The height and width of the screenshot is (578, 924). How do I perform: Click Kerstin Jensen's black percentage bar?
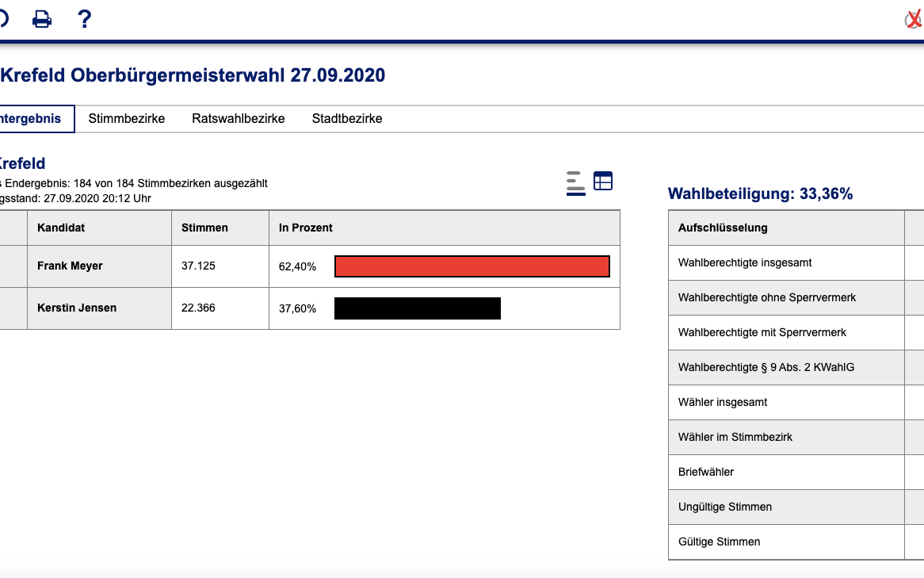coord(418,308)
